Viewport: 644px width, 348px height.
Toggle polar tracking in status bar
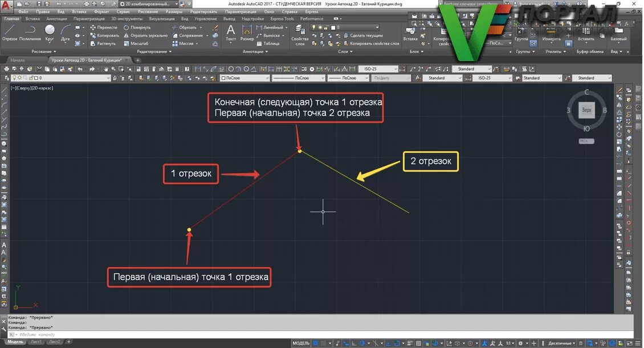click(362, 343)
